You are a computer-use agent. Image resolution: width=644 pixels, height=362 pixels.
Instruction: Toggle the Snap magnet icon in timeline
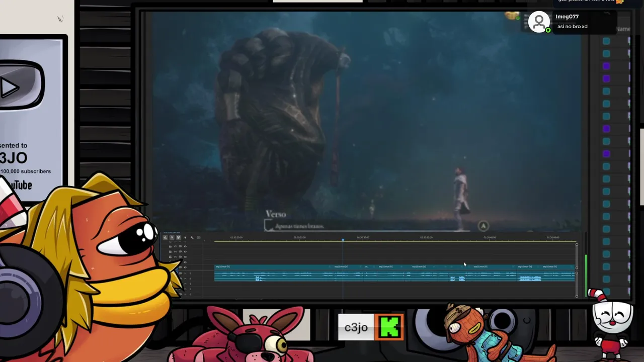[172, 238]
